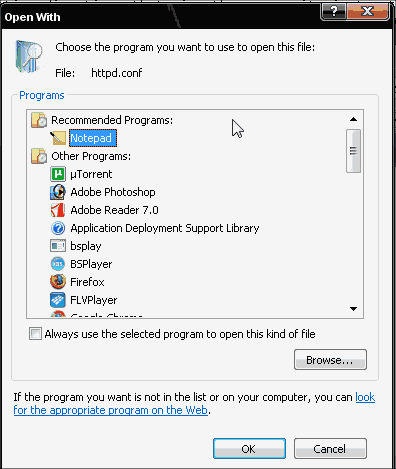Screen dimensions: 396x469
Task: Click the program list scrollbar thumb
Action: (353, 151)
